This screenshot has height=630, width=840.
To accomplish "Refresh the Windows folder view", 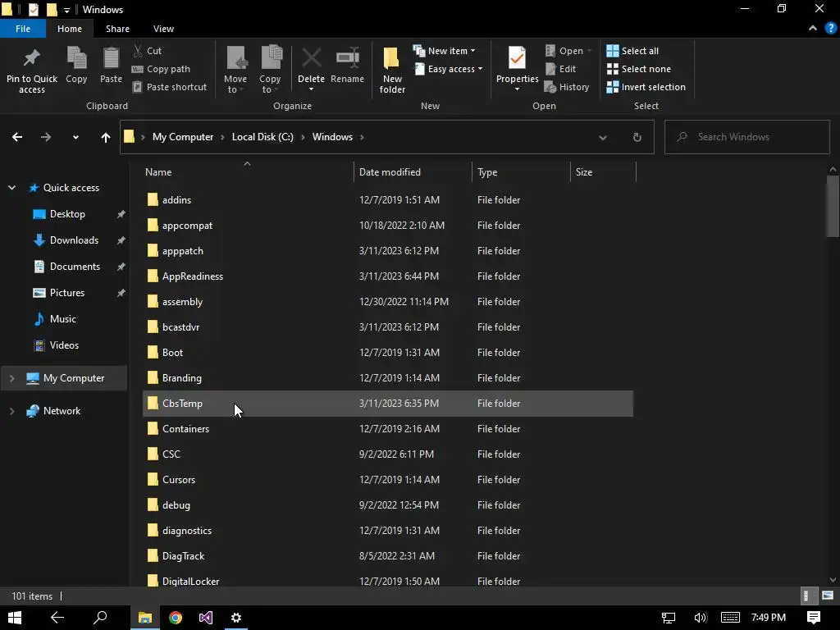I will 637,137.
